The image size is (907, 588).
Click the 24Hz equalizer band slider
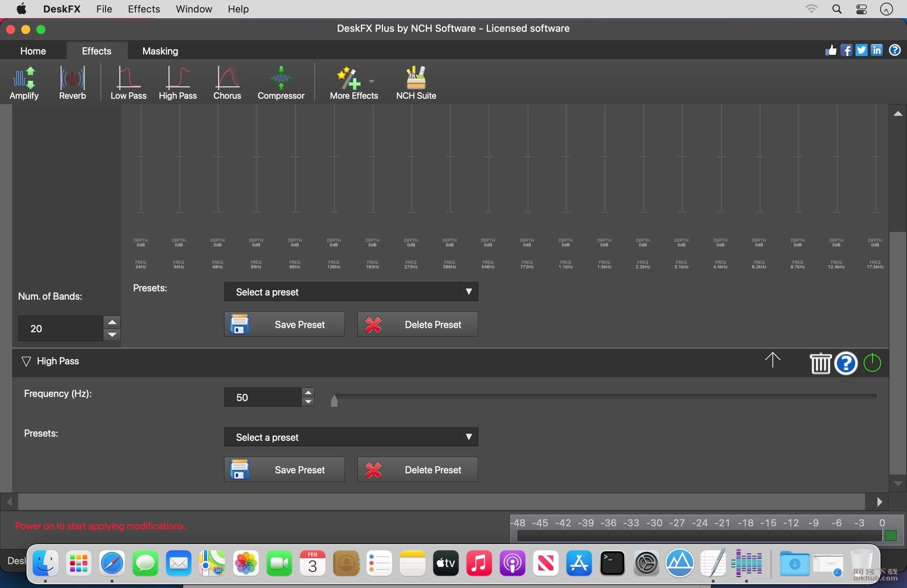pos(140,158)
